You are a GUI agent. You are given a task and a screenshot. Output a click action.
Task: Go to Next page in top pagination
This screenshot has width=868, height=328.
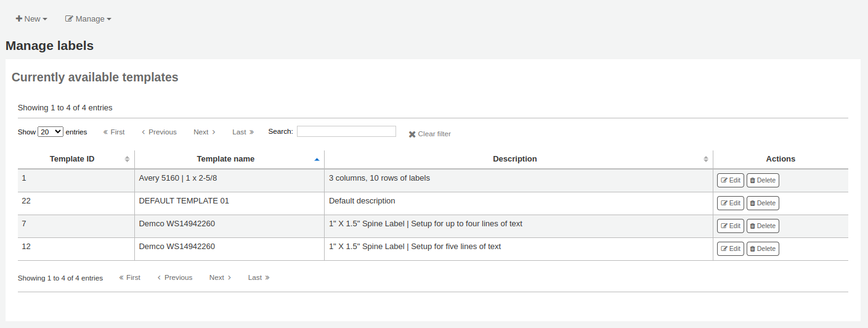pyautogui.click(x=205, y=132)
